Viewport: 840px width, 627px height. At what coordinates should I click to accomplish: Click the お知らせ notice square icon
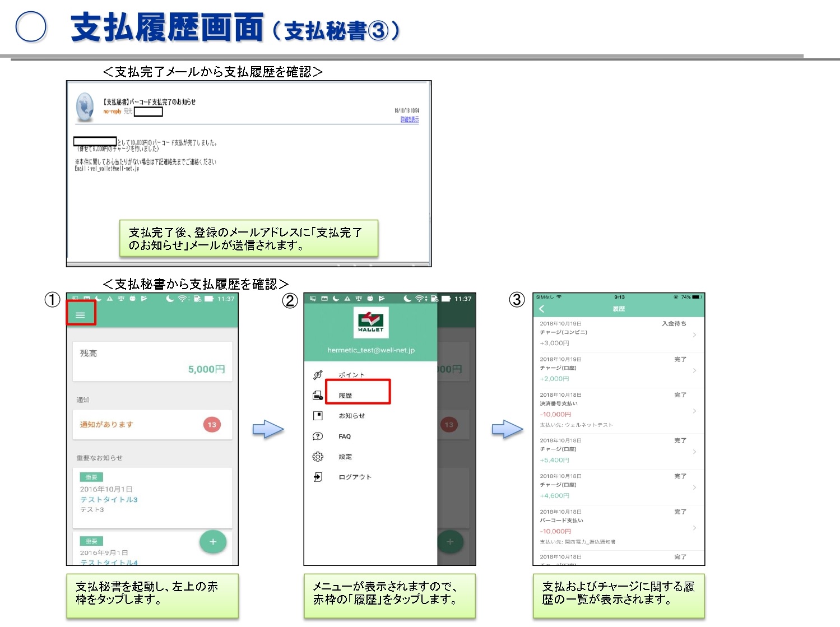click(x=318, y=416)
